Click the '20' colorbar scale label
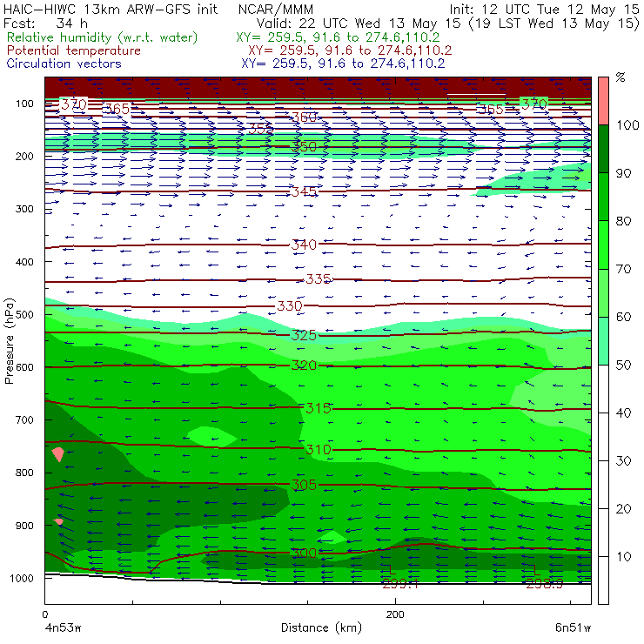The height and width of the screenshot is (644, 644). click(623, 509)
